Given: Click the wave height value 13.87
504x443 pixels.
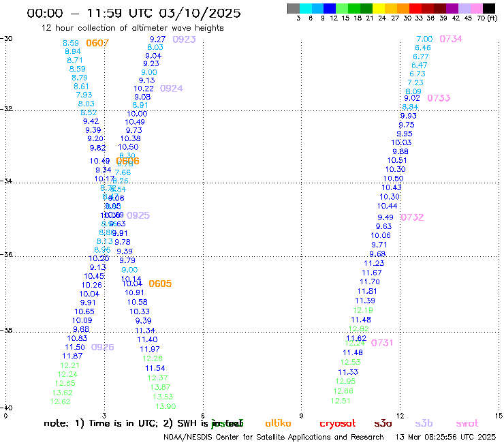Looking at the screenshot, I should coord(160,387).
